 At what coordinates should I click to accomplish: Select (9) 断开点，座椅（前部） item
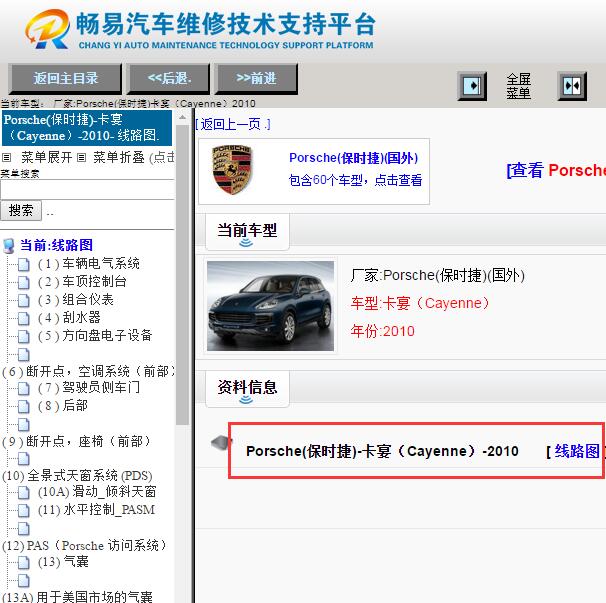pyautogui.click(x=76, y=441)
